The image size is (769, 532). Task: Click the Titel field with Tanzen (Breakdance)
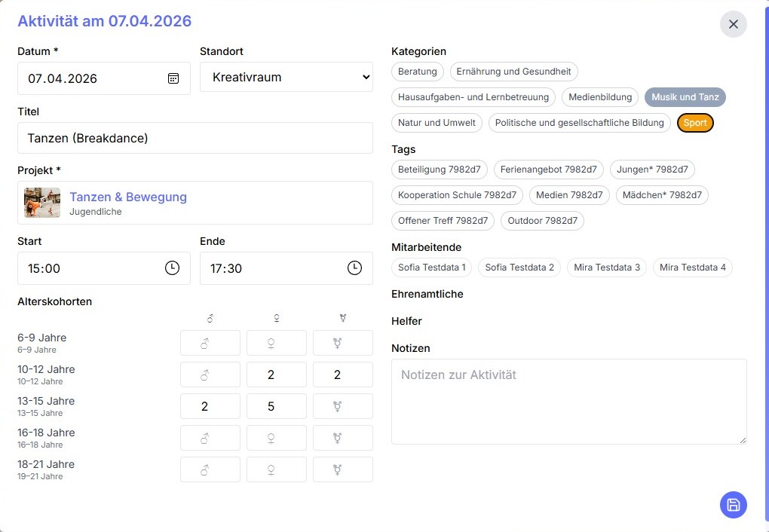(x=195, y=138)
